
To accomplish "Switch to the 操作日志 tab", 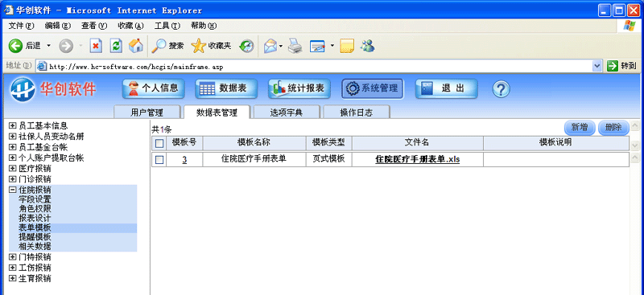I will [x=357, y=113].
